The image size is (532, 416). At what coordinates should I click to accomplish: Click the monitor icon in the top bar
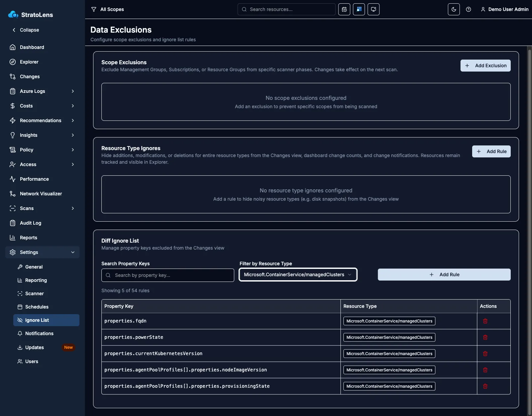(x=373, y=9)
